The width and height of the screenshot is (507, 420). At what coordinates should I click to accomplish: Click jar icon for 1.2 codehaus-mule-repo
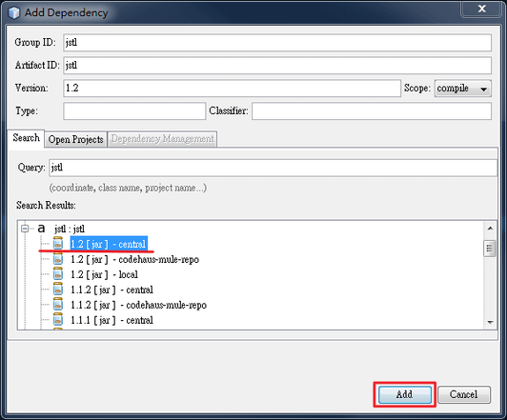tap(58, 259)
